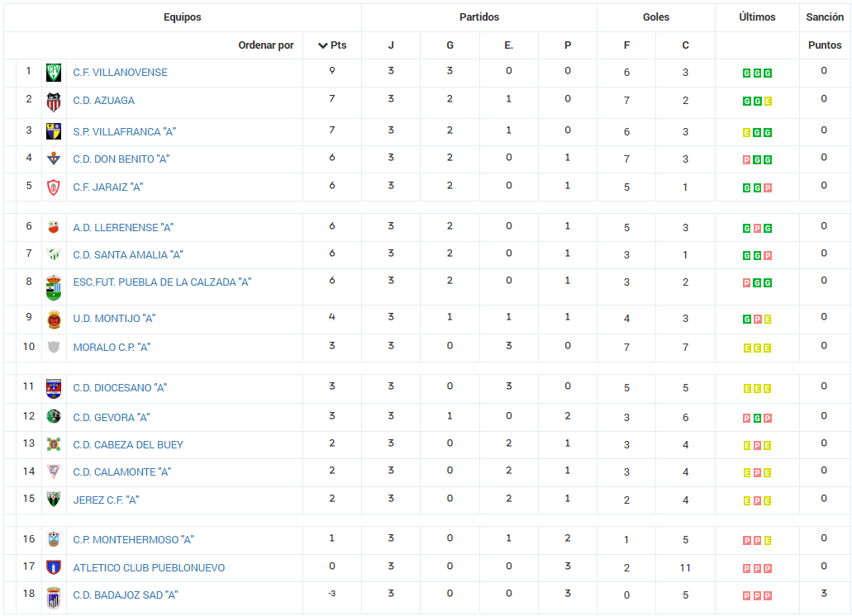The height and width of the screenshot is (616, 852).
Task: Open C.D. DIOCESANO "A" team link
Action: point(120,388)
